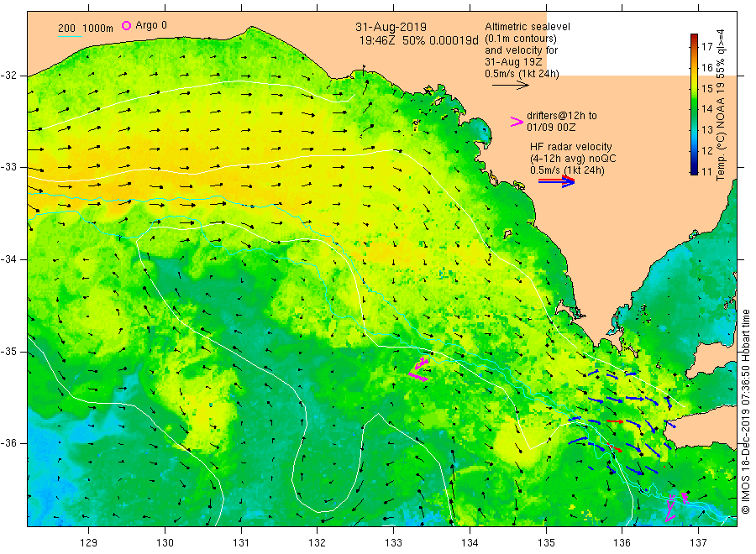
Task: Click the colorbar value 14
Action: 706,109
